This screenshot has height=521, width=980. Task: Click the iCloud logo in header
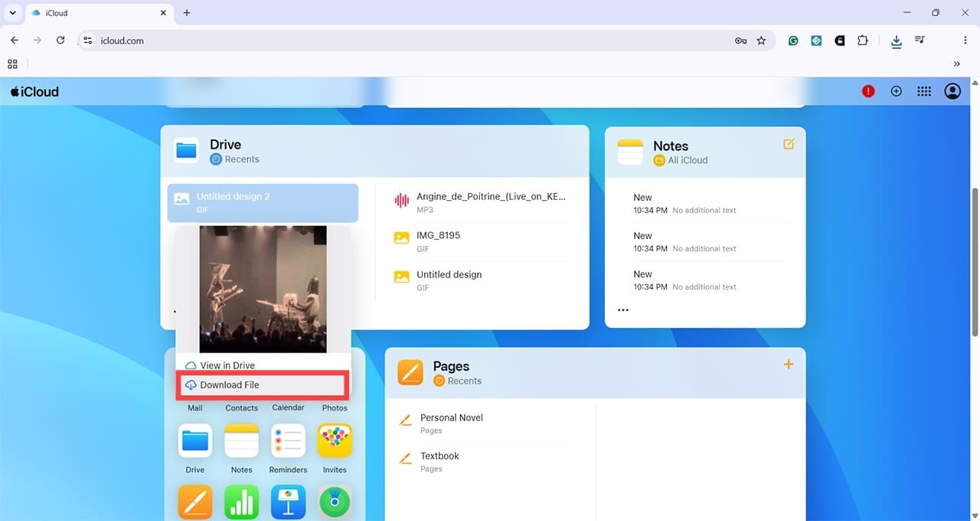[x=34, y=92]
